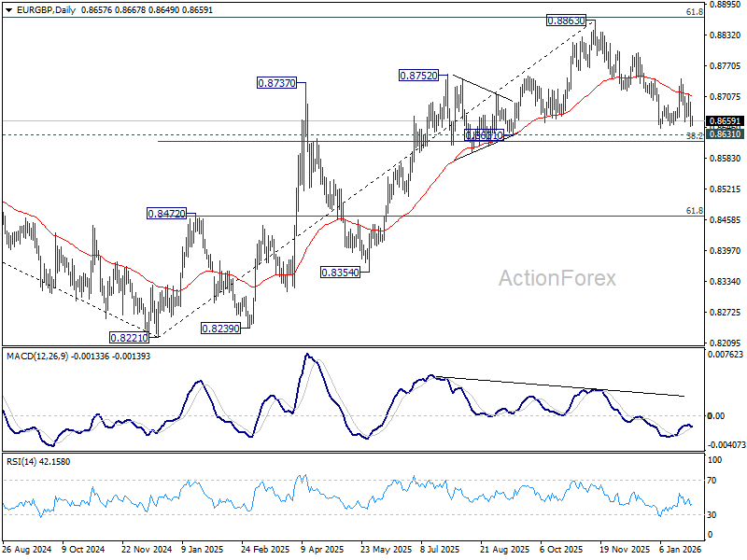Click the RSI axis value 100
747x560 pixels.
[x=715, y=460]
